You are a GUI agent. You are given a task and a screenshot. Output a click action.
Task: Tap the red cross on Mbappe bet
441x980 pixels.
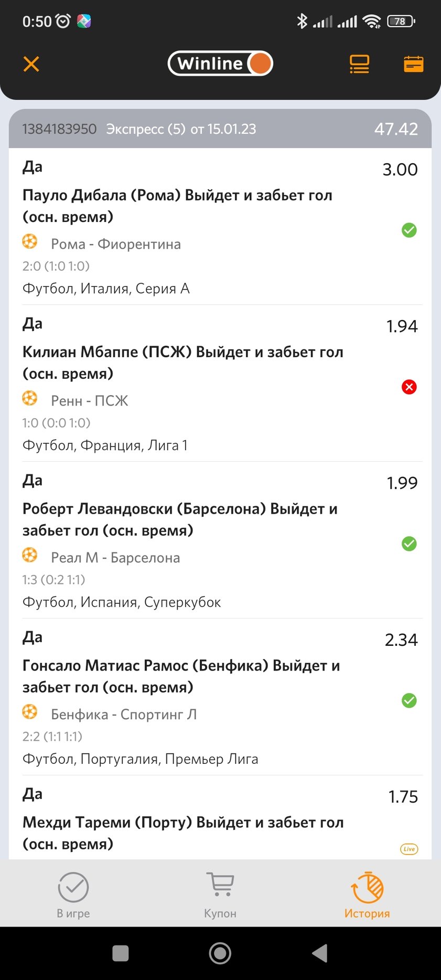click(x=409, y=387)
